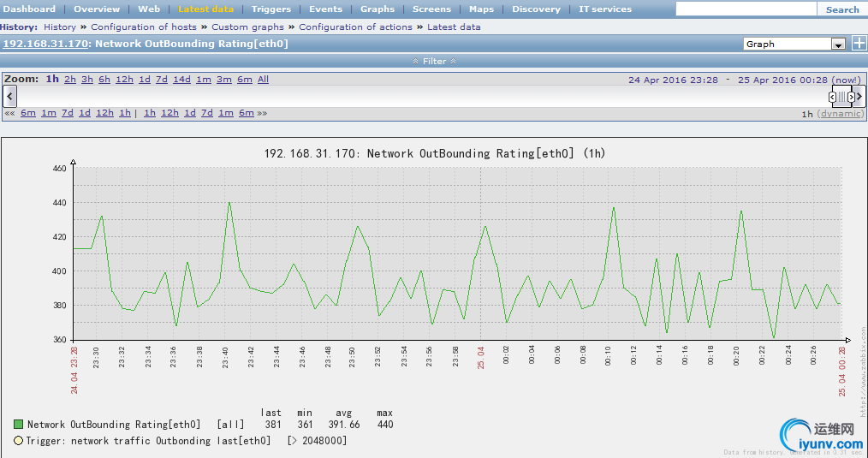Go to Web monitoring tab

point(149,9)
